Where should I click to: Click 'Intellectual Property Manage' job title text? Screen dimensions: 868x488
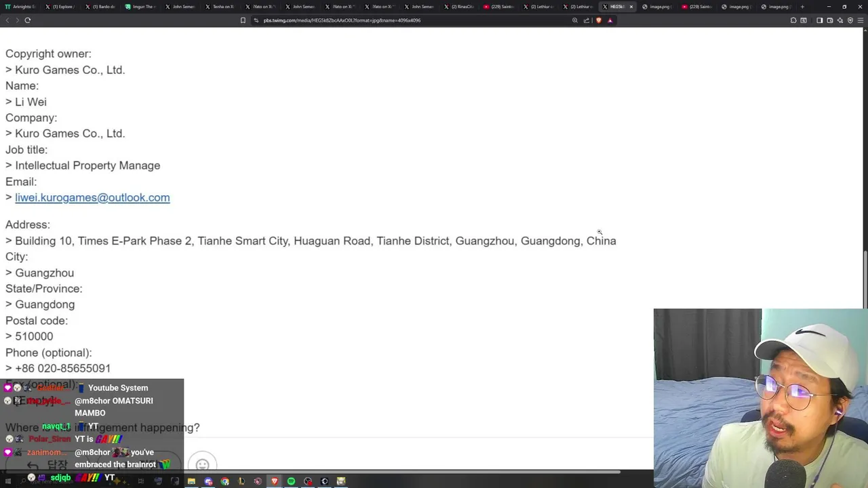pyautogui.click(x=87, y=165)
